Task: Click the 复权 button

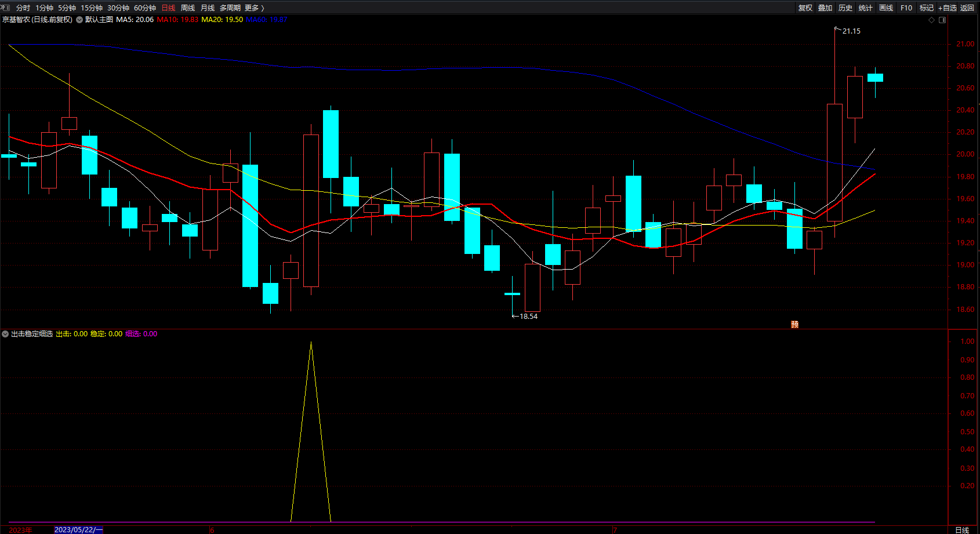Action: [805, 8]
